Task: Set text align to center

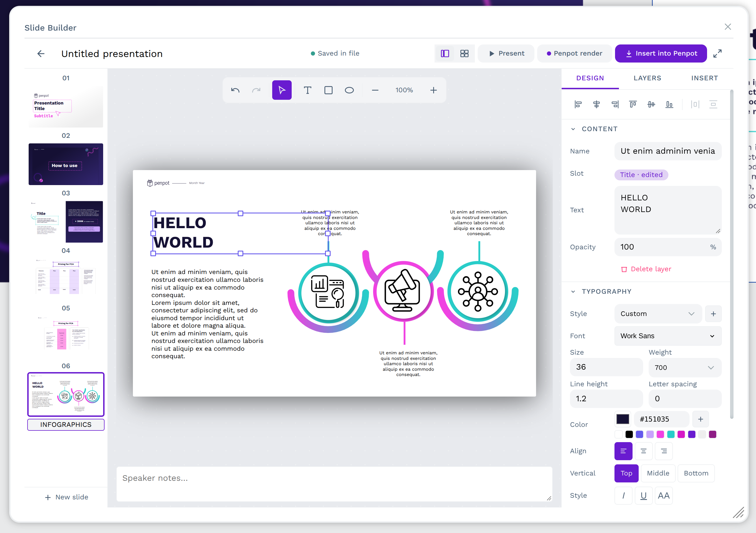Action: pos(643,451)
